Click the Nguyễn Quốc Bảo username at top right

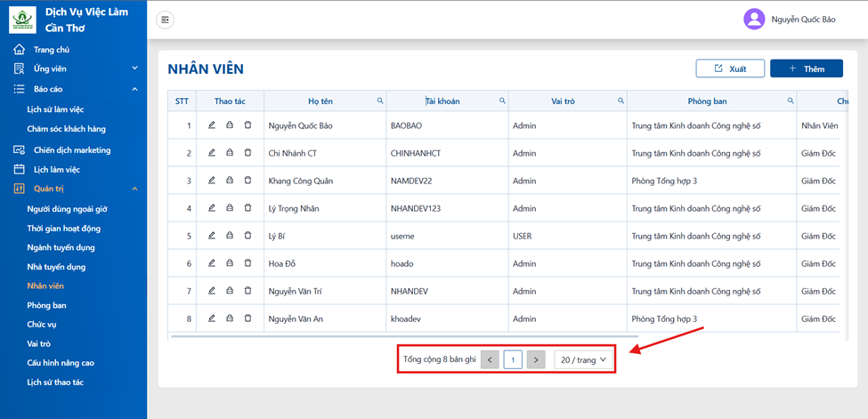pyautogui.click(x=804, y=20)
